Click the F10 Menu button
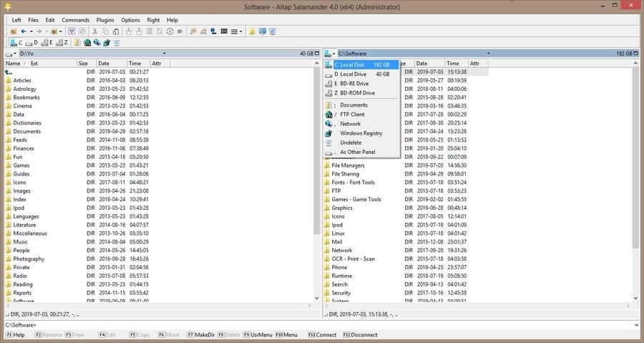 pos(287,335)
